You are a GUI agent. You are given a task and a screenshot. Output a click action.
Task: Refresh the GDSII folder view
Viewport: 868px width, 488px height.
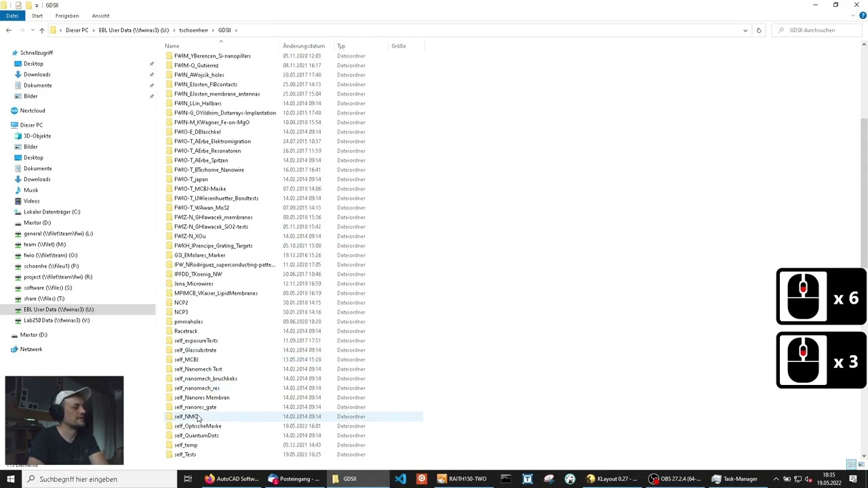(759, 30)
